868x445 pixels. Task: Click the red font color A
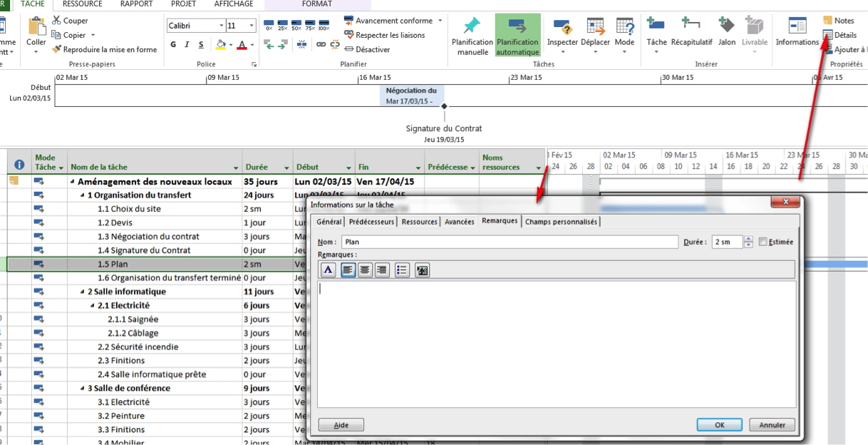coord(242,44)
